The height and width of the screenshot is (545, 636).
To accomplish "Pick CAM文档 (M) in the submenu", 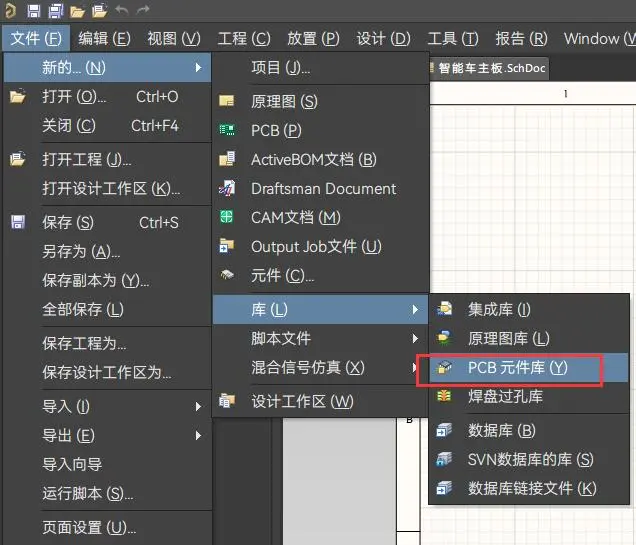I will [x=295, y=217].
